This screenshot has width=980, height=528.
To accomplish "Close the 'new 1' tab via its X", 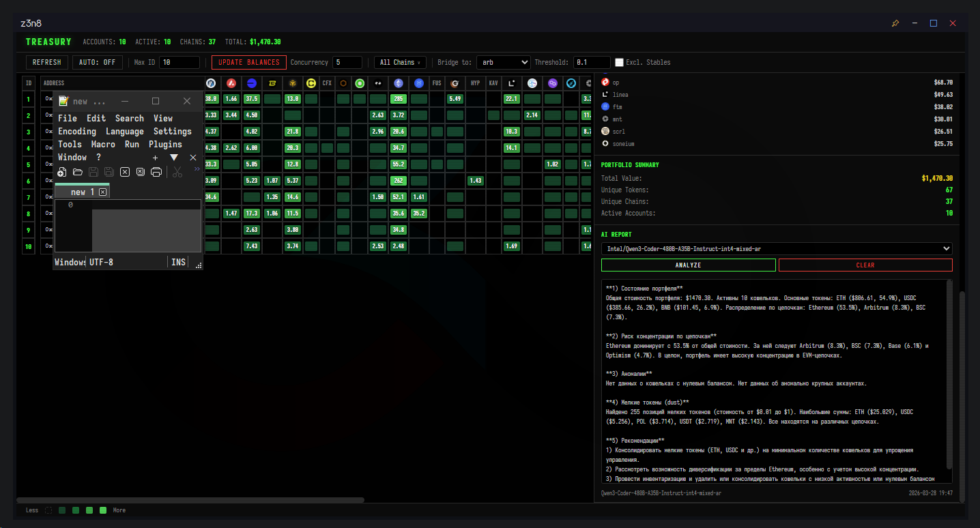I will point(103,192).
